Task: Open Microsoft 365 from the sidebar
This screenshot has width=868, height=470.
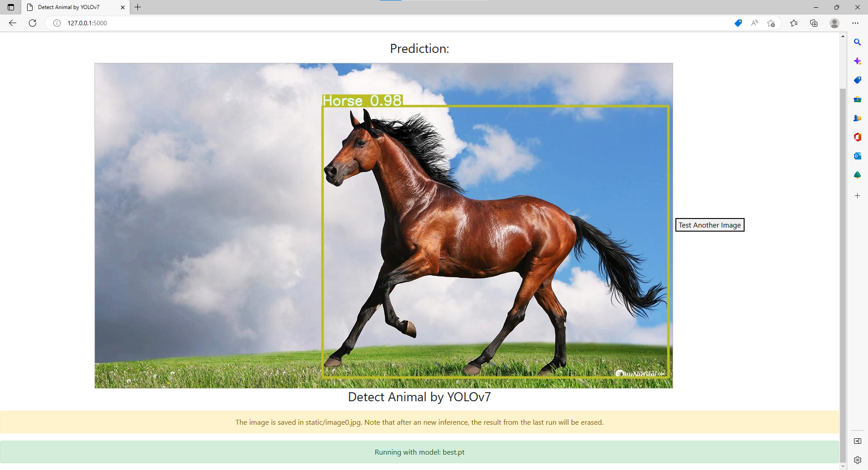Action: [x=858, y=137]
